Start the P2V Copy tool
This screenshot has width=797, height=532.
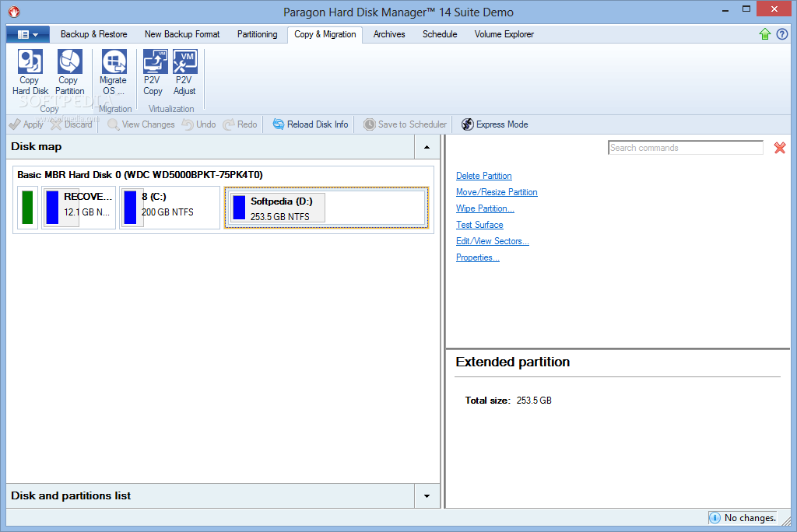pyautogui.click(x=154, y=72)
